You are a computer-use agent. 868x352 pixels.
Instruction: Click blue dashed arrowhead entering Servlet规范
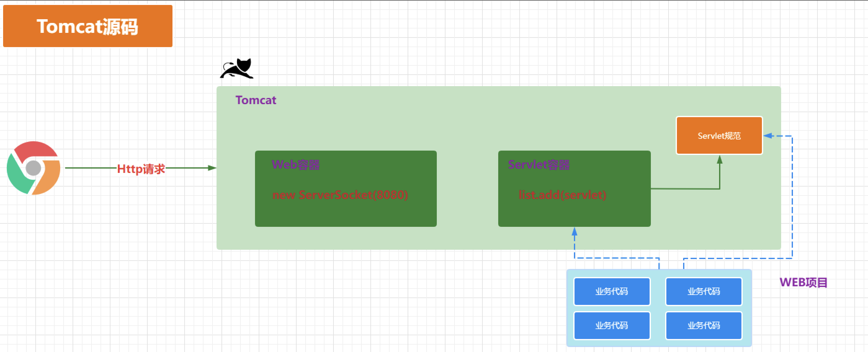click(x=768, y=136)
